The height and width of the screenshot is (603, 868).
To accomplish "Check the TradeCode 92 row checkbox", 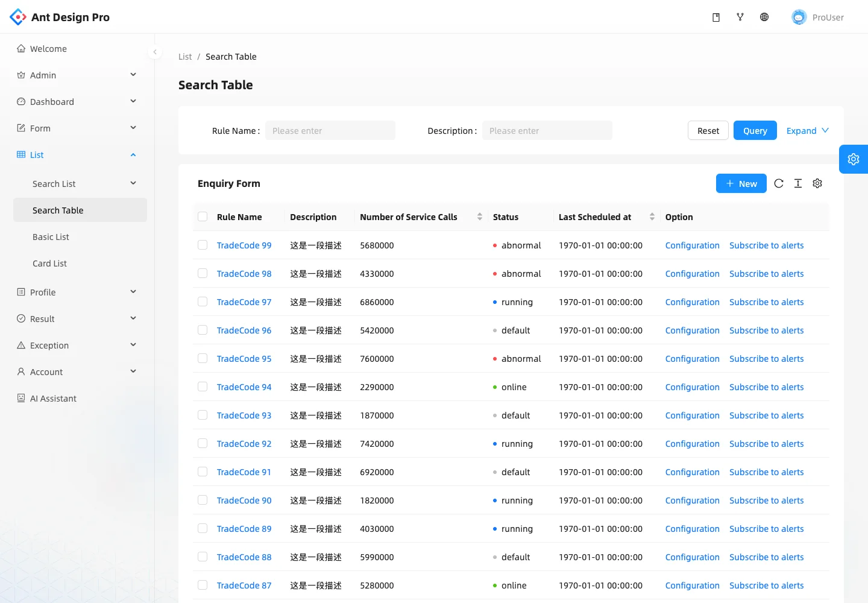I will click(203, 444).
